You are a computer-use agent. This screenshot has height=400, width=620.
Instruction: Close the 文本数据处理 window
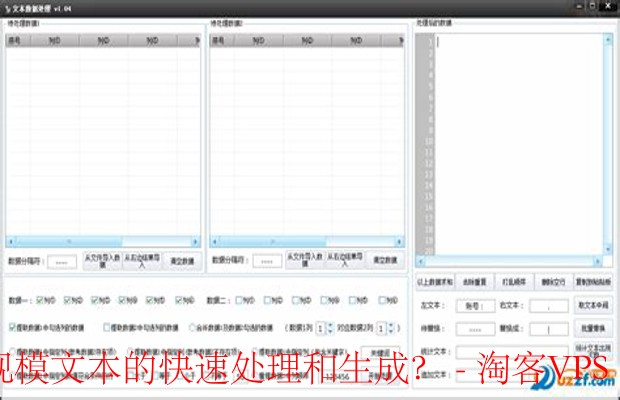tap(608, 6)
